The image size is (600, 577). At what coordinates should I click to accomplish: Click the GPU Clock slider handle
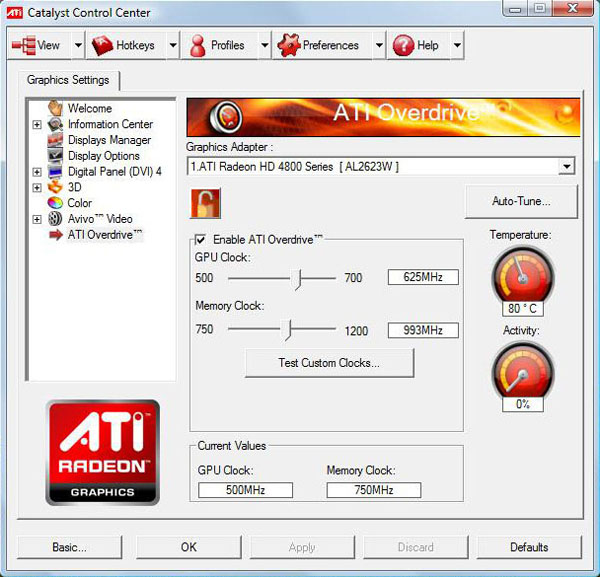point(297,279)
